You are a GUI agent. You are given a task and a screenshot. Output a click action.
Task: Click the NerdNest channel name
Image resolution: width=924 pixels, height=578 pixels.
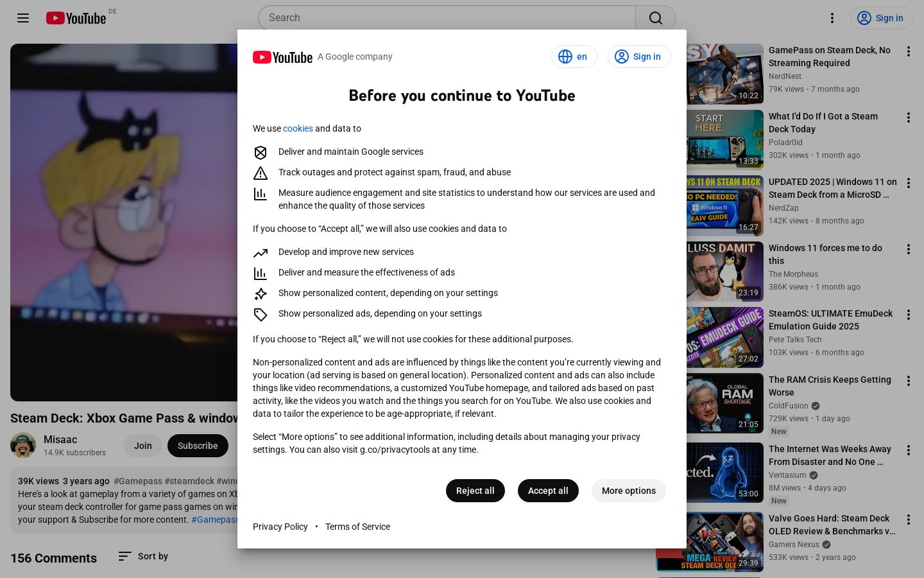(785, 76)
